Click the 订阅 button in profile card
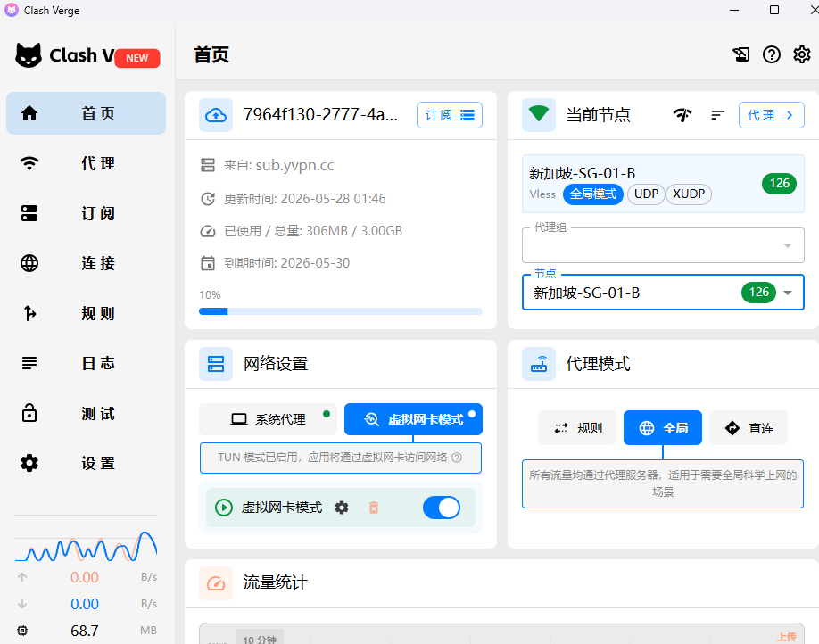 click(449, 115)
